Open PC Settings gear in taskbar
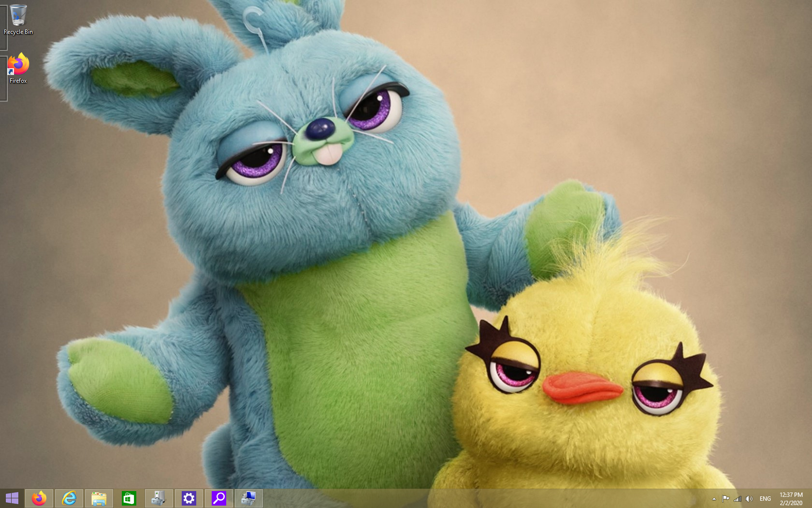This screenshot has height=508, width=812. 189,498
